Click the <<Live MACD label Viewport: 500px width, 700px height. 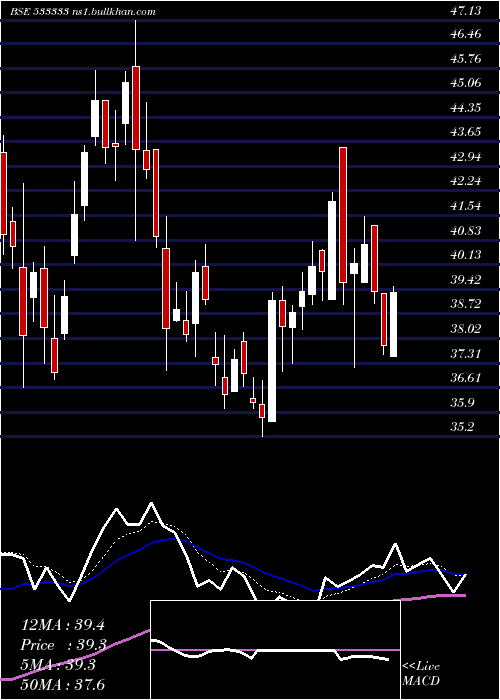[421, 674]
